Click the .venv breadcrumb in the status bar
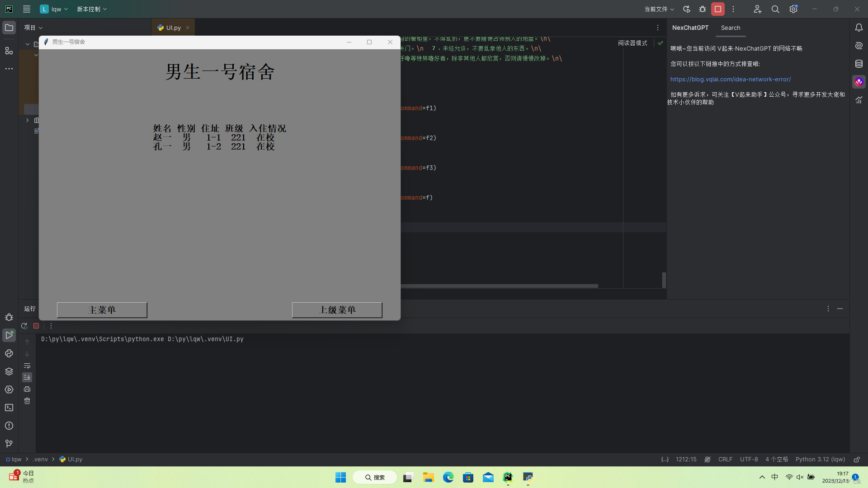This screenshot has width=868, height=488. [40, 459]
